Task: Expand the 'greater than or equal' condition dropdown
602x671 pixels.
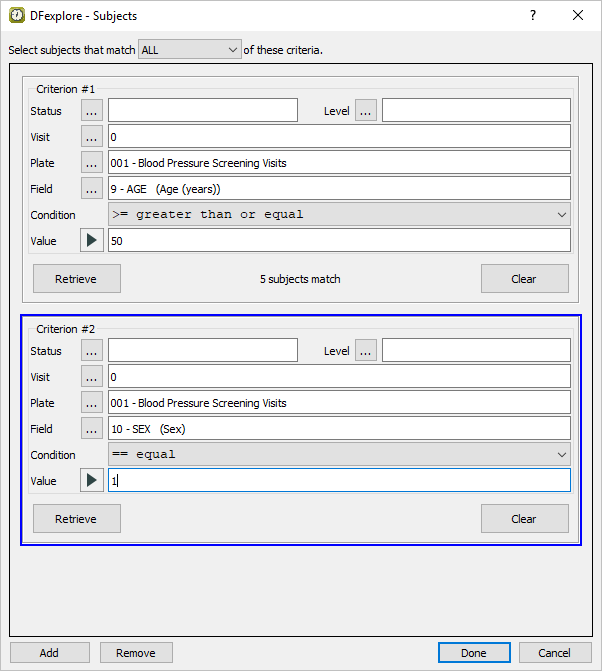Action: [x=339, y=215]
